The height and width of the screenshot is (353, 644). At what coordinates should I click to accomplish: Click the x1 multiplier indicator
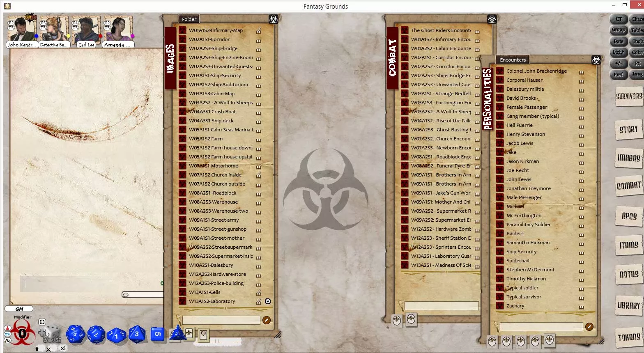(63, 348)
